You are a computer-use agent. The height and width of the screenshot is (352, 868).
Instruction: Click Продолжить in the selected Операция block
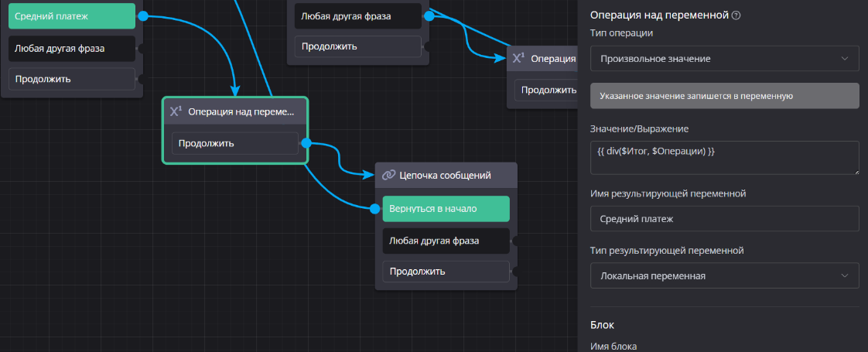[234, 143]
